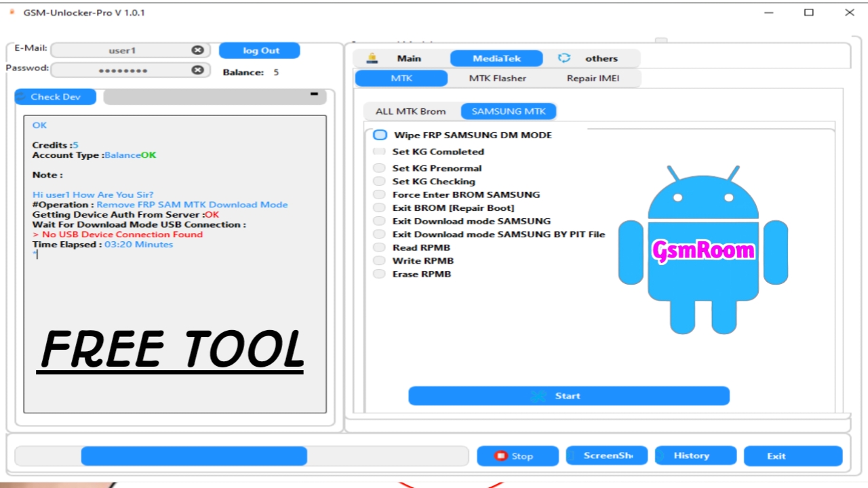Click the blue progress bar
The width and height of the screenshot is (868, 488).
click(x=194, y=456)
